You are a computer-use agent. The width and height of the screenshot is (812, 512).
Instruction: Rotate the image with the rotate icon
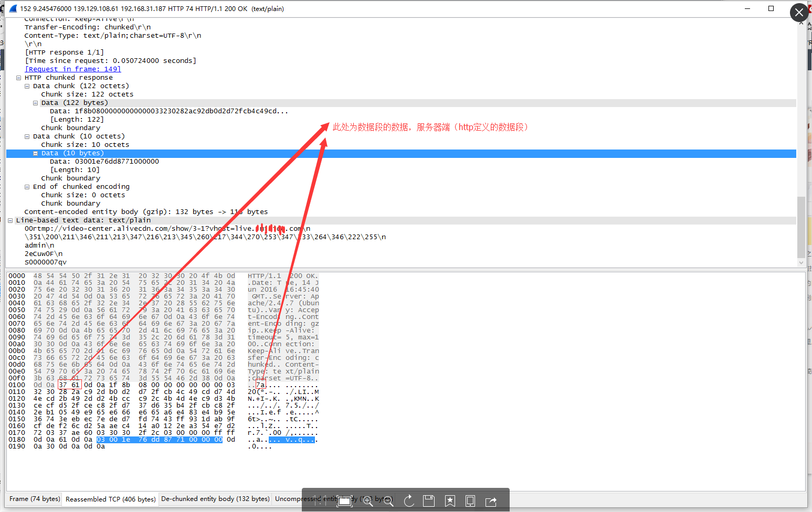[409, 501]
